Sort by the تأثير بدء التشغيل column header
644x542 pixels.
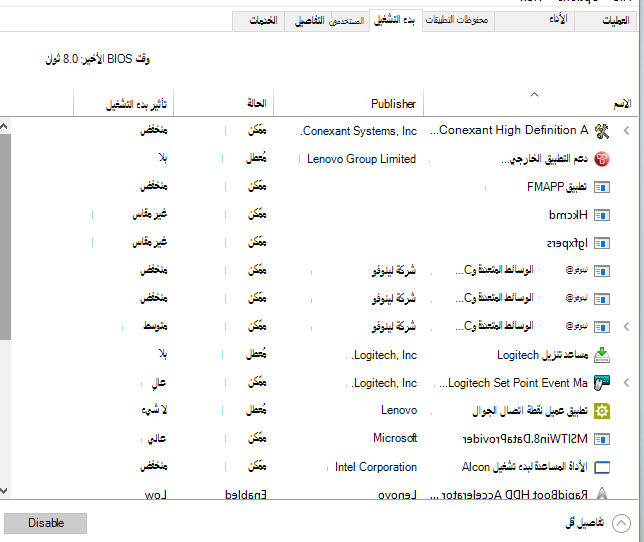tap(137, 104)
